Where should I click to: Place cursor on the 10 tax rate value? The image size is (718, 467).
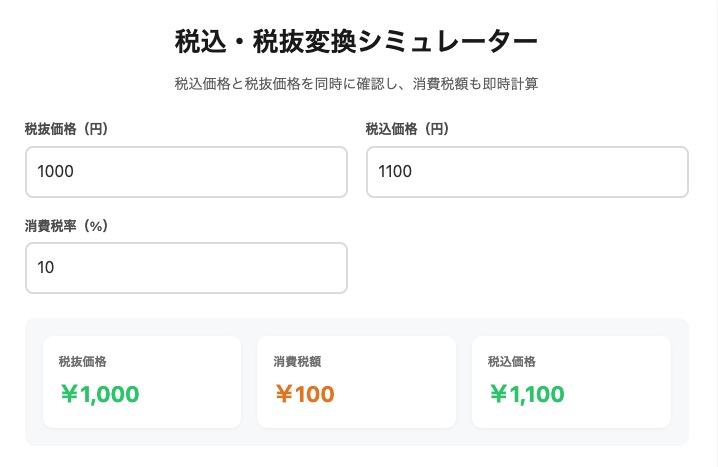point(46,268)
